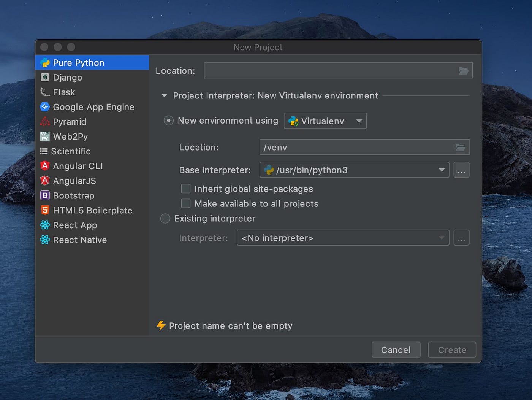Viewport: 532px width, 400px height.
Task: Select the Django project type icon
Action: 44,77
